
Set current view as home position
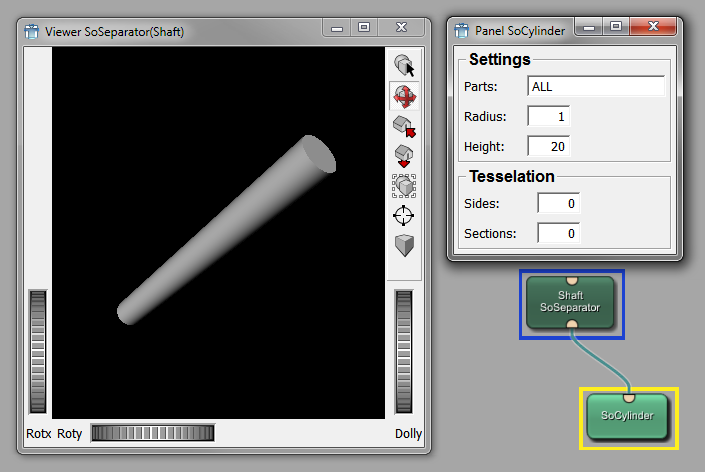tap(404, 156)
